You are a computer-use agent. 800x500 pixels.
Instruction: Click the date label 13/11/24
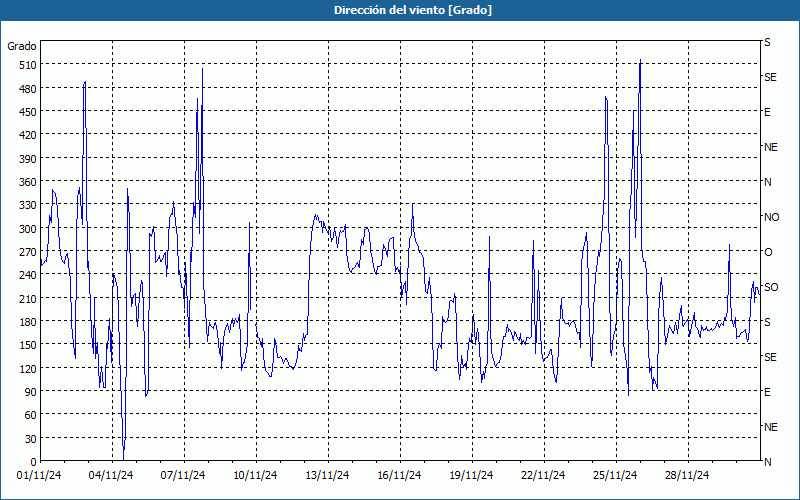(327, 475)
